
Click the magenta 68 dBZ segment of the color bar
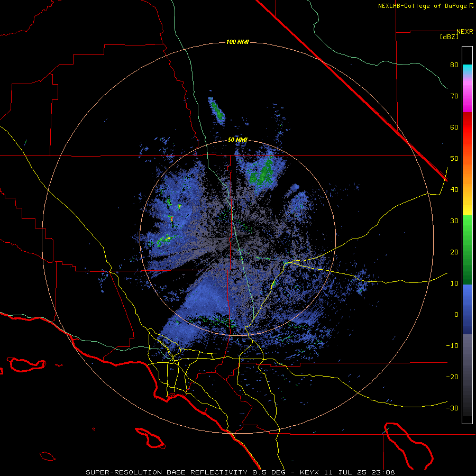tap(467, 102)
